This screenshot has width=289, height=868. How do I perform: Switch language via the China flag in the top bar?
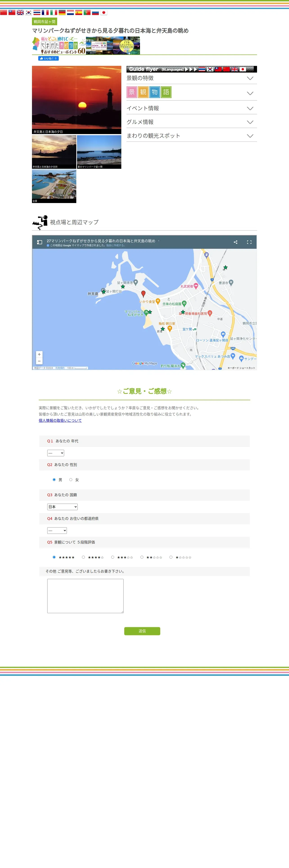pos(4,12)
